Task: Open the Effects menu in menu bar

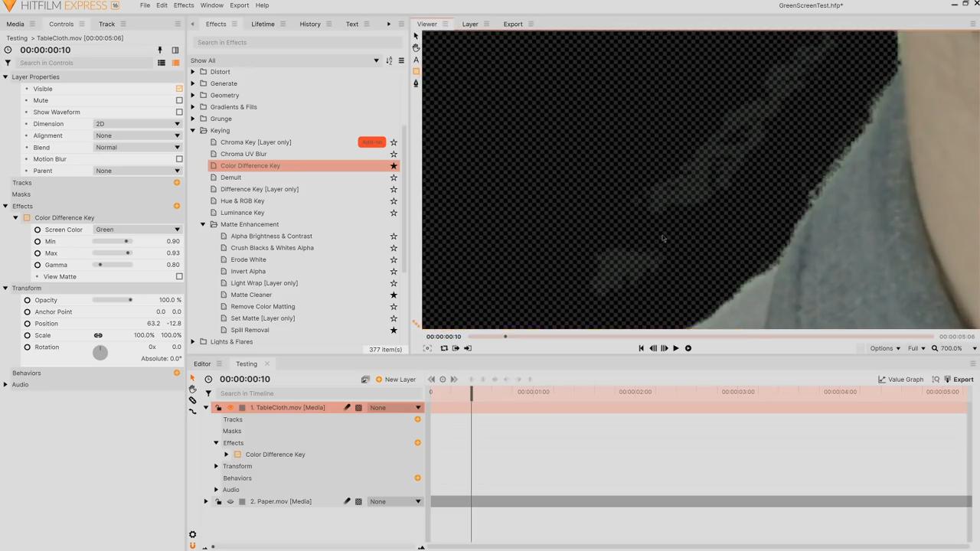Action: coord(184,5)
